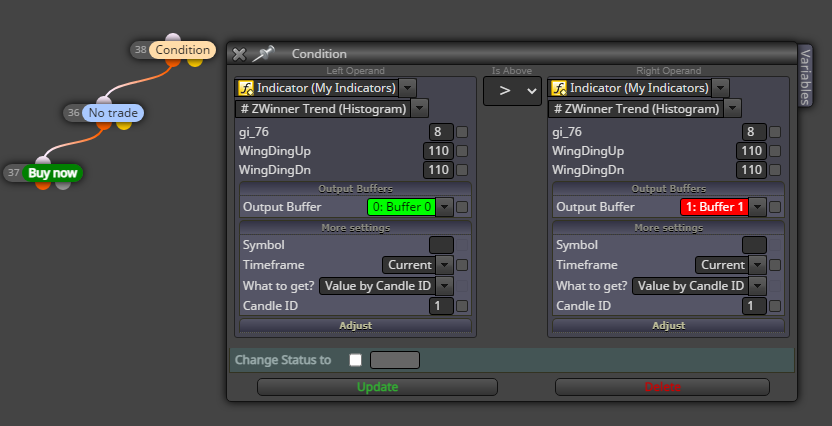Click gray output dot of Buy now block
The width and height of the screenshot is (832, 426).
(63, 185)
